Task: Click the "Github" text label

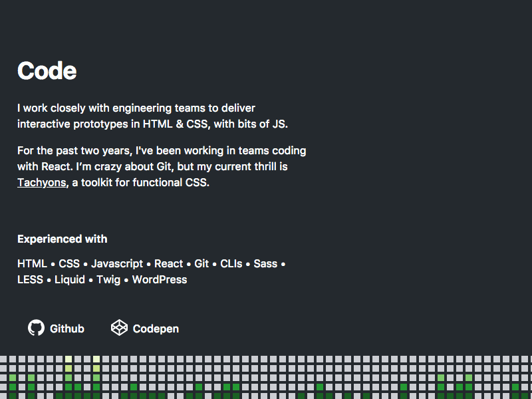Action: point(67,329)
